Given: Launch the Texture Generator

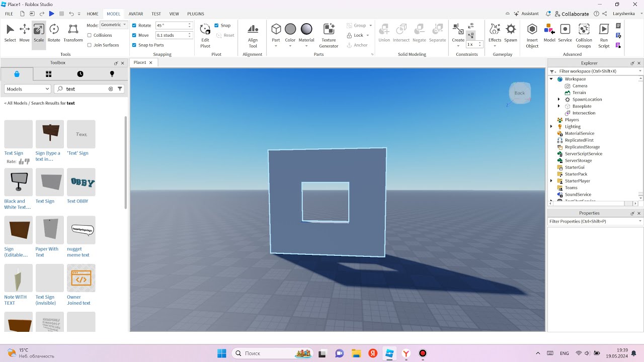Looking at the screenshot, I should (x=329, y=36).
